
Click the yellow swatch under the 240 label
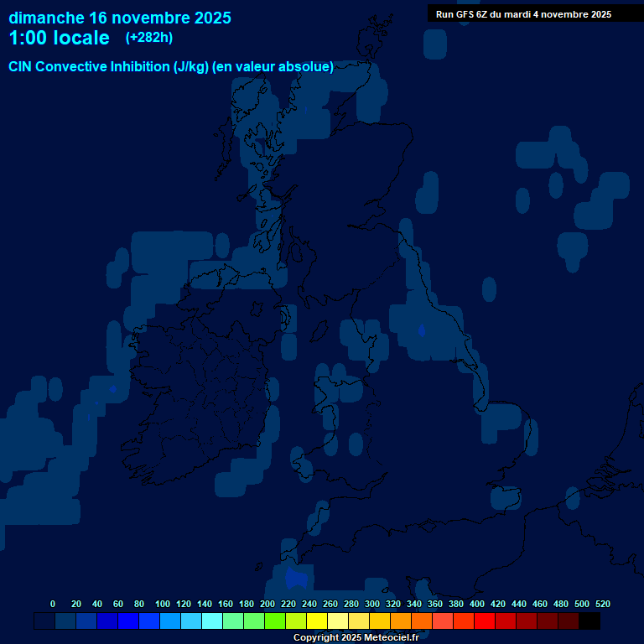point(317,621)
